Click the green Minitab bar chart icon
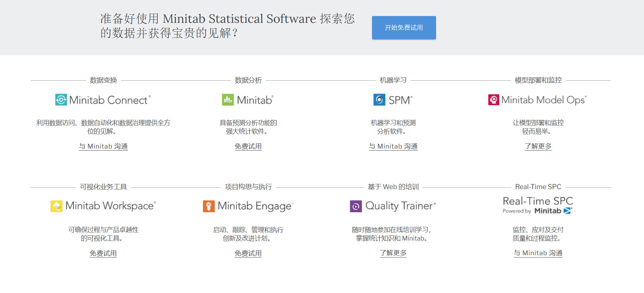The width and height of the screenshot is (644, 293). point(228,100)
